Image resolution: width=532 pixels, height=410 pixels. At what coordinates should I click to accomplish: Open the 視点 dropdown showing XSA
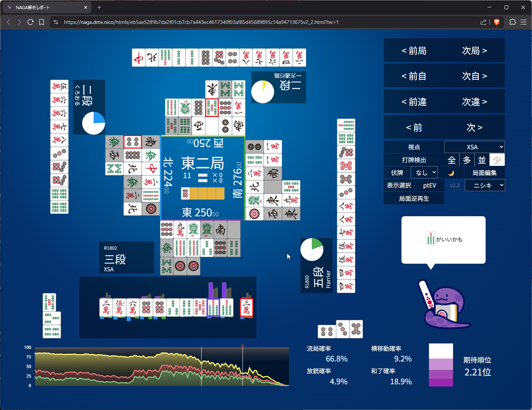(x=474, y=147)
